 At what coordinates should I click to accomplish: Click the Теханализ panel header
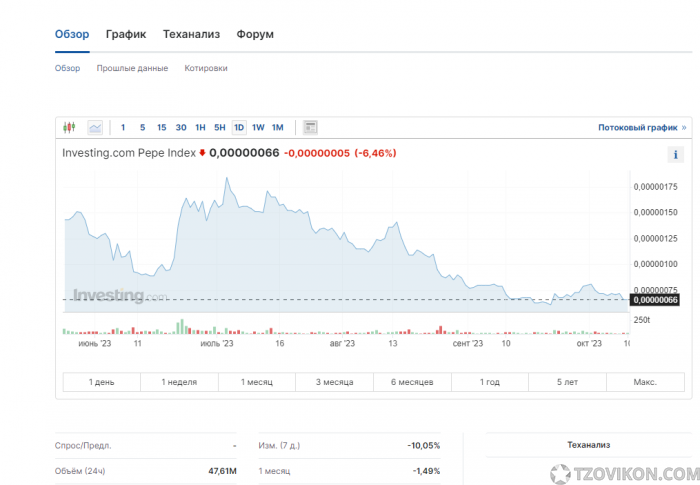click(x=588, y=445)
